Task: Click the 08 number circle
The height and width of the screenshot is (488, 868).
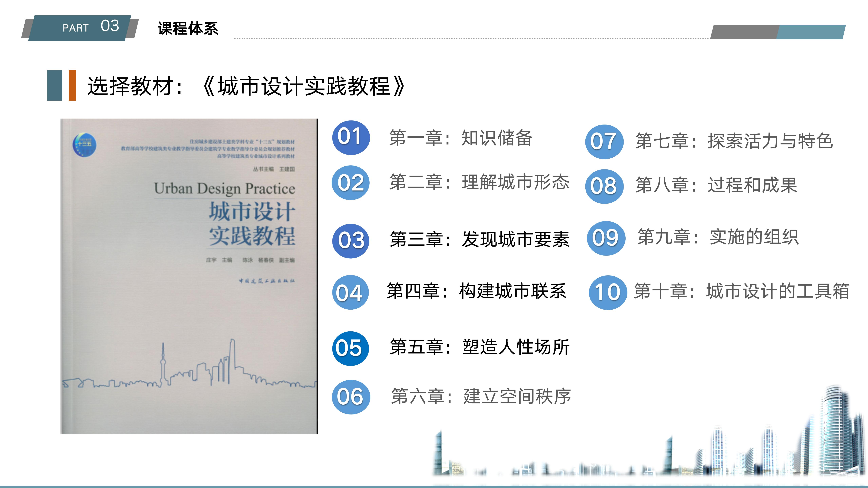Action: (604, 186)
